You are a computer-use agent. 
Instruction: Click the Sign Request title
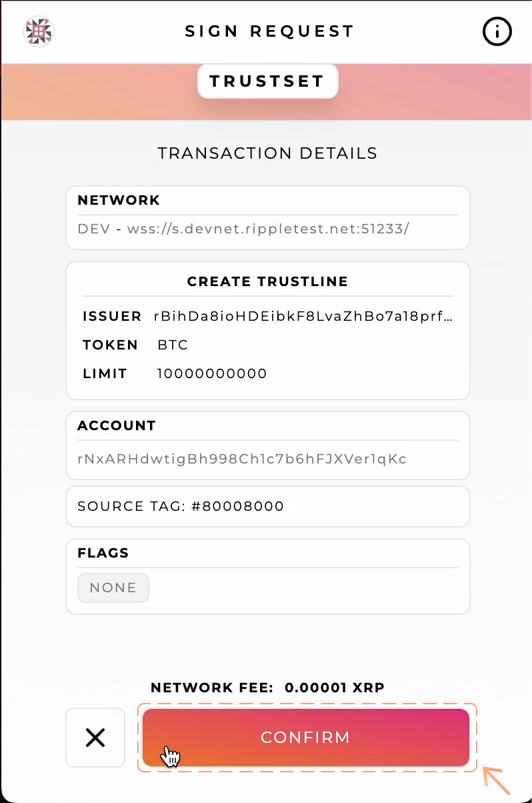(269, 31)
